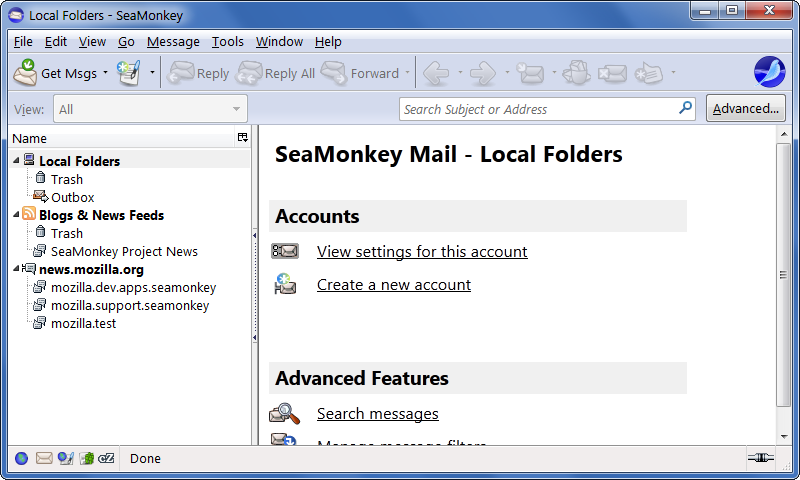Screen dimensions: 800x480
Task: Click the Mark message toolbar icon
Action: tap(649, 73)
